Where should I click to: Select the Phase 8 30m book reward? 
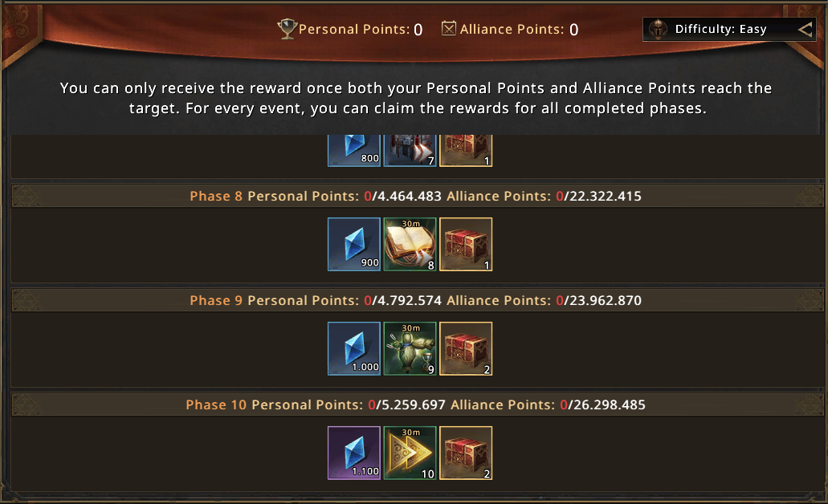[410, 244]
